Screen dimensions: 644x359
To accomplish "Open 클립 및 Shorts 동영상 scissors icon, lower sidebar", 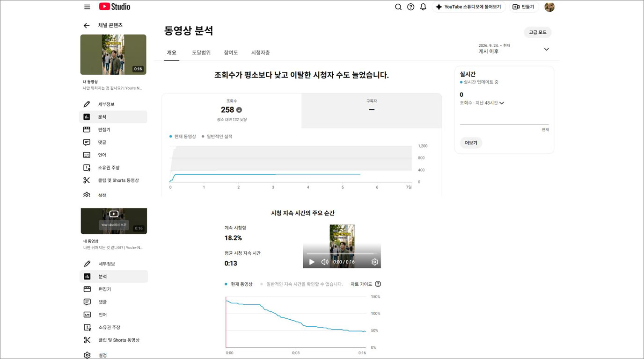I will [87, 340].
